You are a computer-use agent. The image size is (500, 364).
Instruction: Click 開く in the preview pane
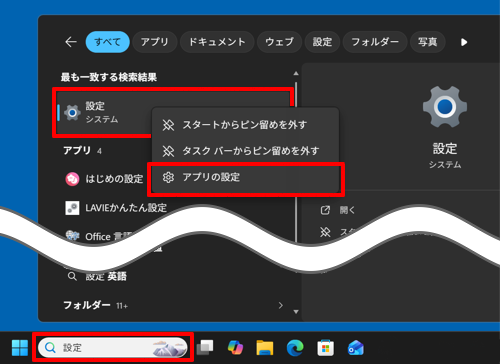coord(347,210)
